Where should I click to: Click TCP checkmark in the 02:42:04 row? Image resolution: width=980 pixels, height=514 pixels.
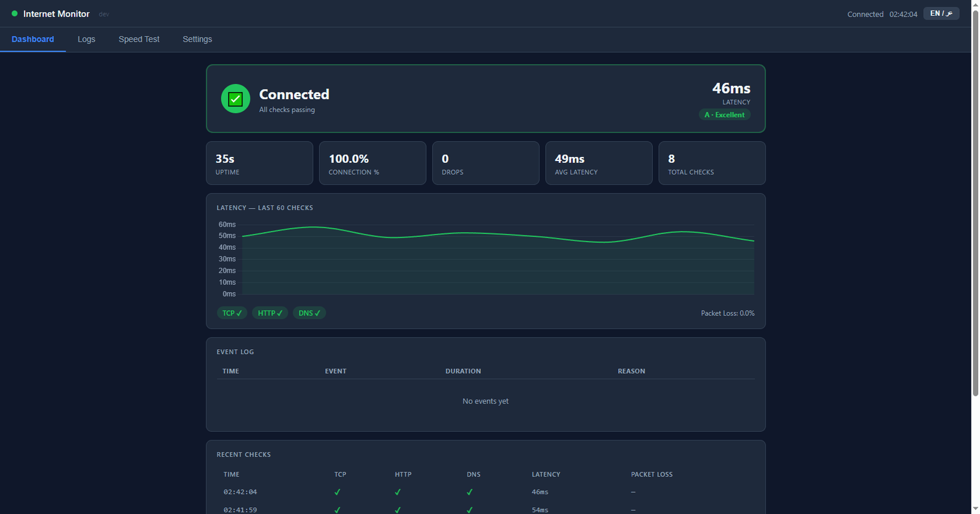pyautogui.click(x=337, y=492)
